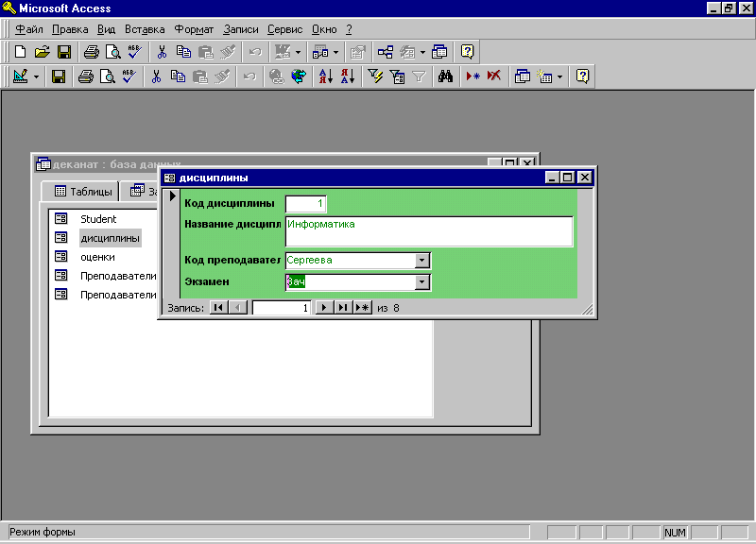Open the Экзамен combo box dropdown
This screenshot has width=756, height=544.
(x=421, y=281)
